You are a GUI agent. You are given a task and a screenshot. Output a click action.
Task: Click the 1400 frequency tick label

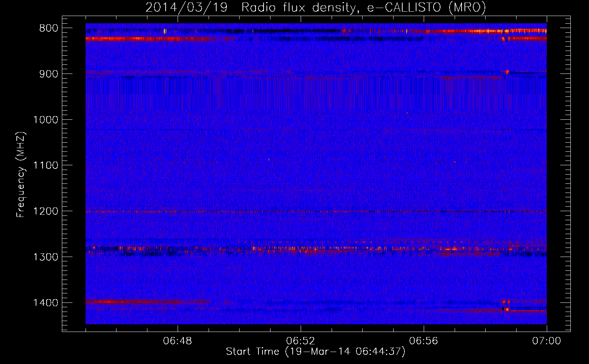pos(46,303)
